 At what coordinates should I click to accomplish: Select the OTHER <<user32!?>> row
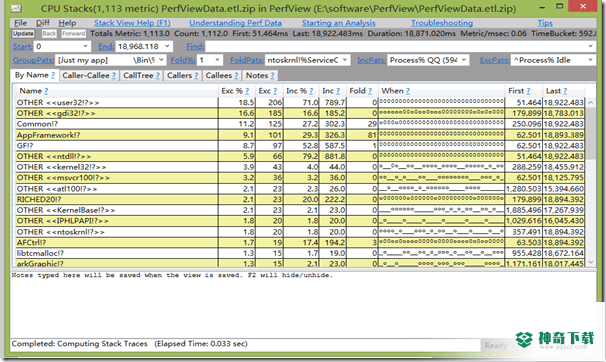300,102
